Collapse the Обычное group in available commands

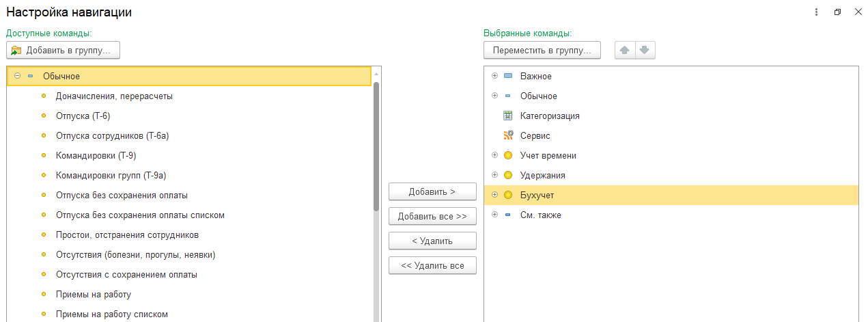point(16,76)
